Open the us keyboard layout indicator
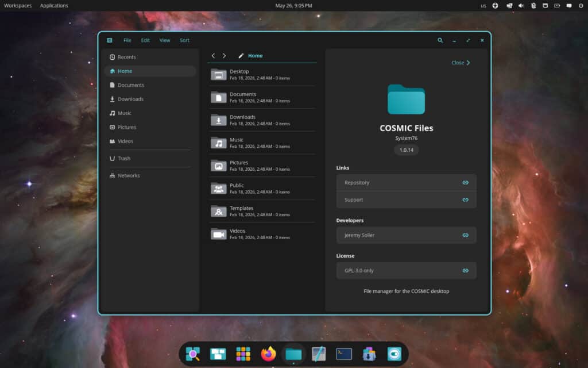The height and width of the screenshot is (368, 588). coord(483,6)
